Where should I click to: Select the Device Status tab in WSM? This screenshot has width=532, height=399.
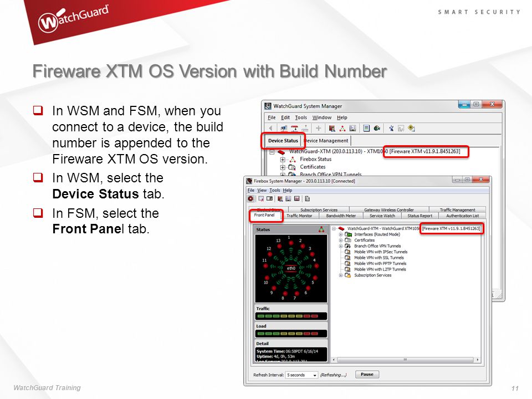pyautogui.click(x=283, y=140)
